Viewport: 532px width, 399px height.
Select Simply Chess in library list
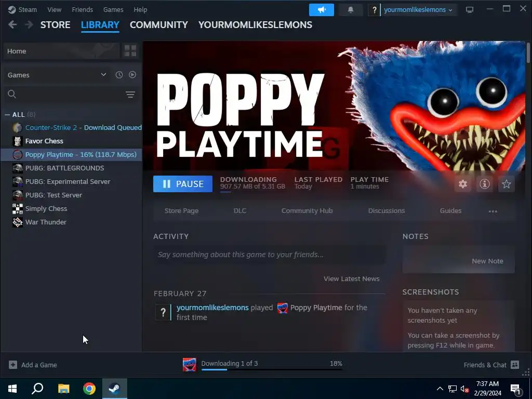pyautogui.click(x=71, y=209)
